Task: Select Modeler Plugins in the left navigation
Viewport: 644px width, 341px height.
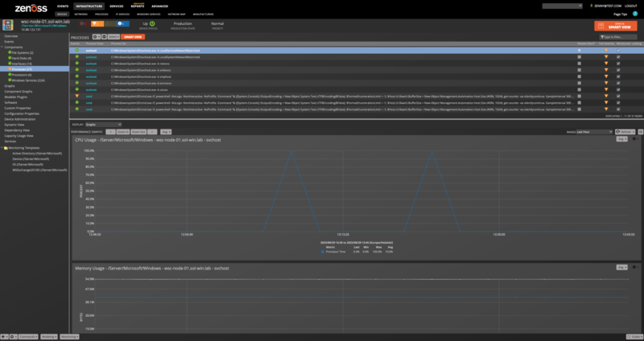Action: (16, 97)
